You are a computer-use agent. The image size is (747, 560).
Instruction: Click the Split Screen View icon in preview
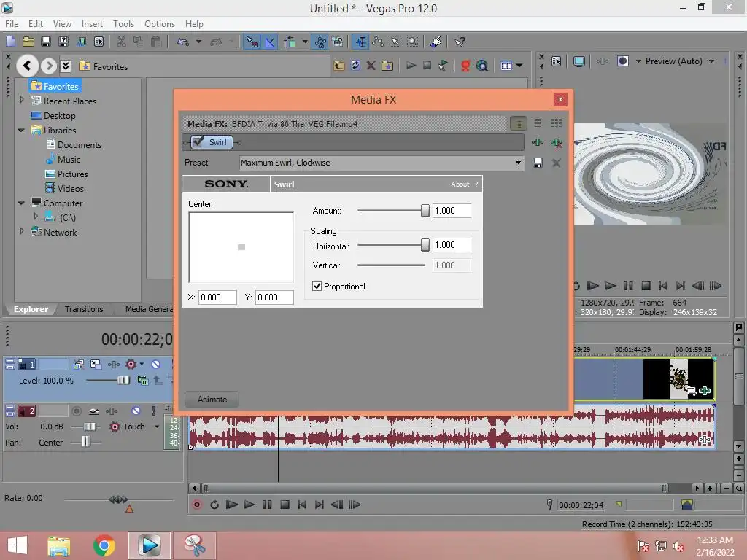click(623, 61)
